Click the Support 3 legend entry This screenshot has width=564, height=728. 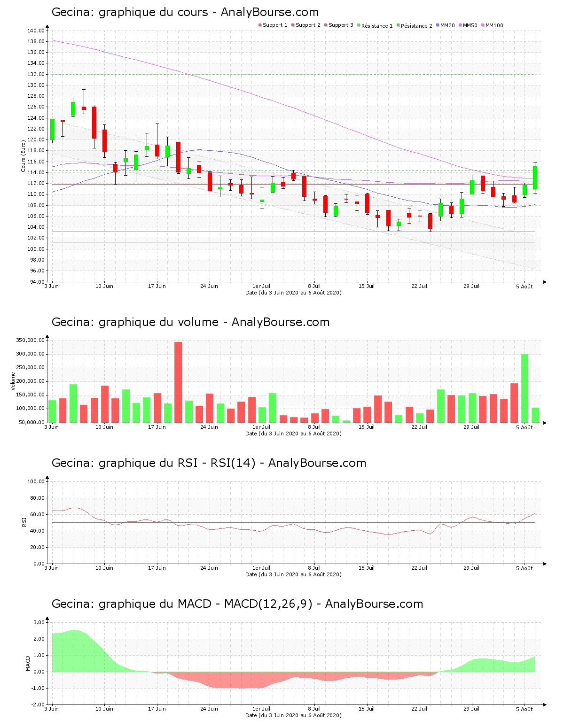338,25
